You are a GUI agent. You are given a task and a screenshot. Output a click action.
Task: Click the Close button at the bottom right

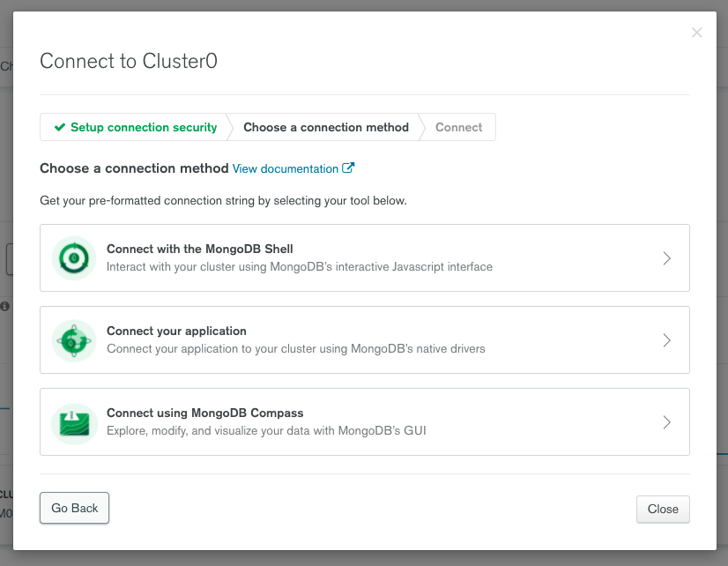[x=663, y=509]
